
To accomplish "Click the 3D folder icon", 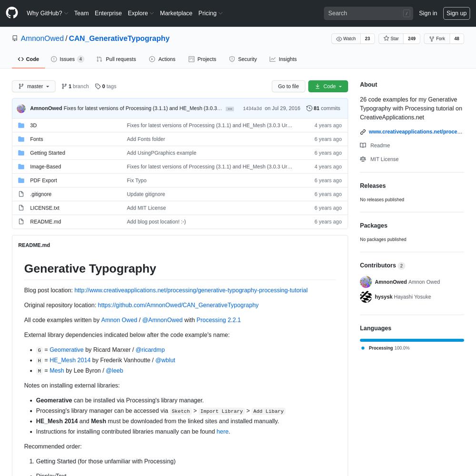I will (21, 125).
